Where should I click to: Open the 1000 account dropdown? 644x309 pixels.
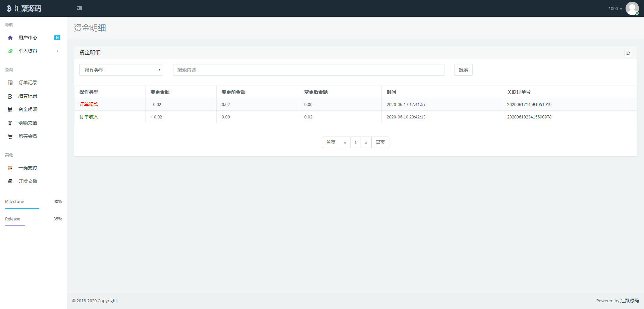tap(615, 9)
